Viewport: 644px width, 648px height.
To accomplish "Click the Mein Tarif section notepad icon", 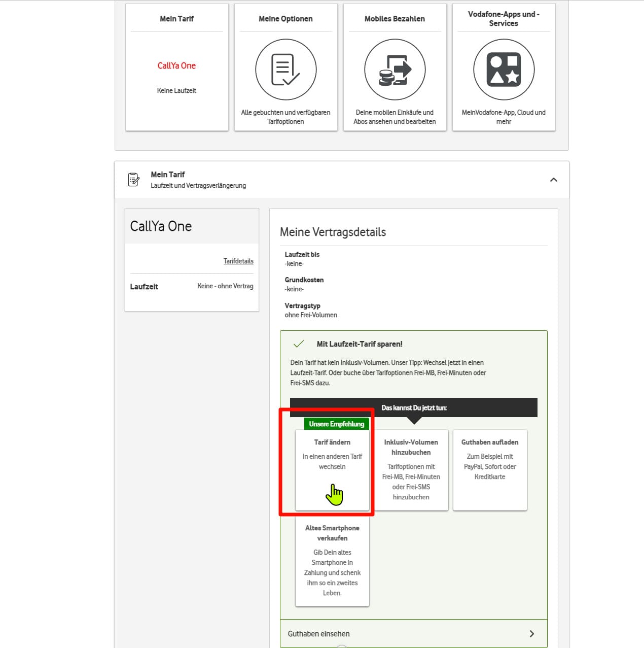I will click(x=133, y=180).
